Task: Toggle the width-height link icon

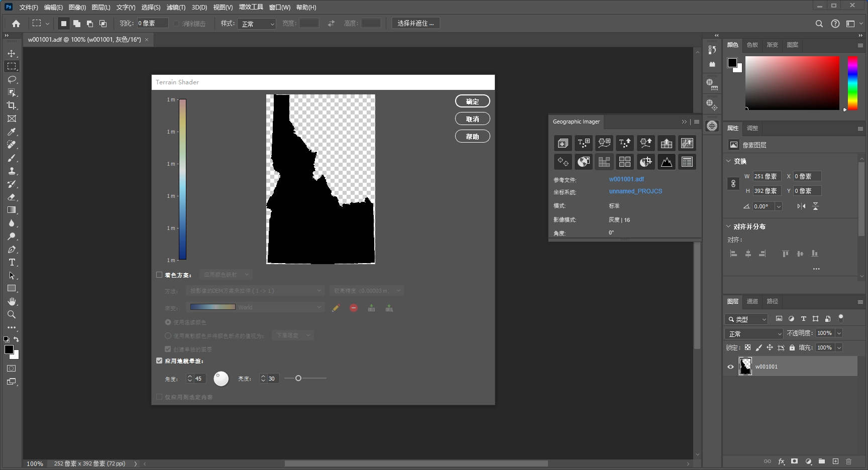Action: click(733, 183)
